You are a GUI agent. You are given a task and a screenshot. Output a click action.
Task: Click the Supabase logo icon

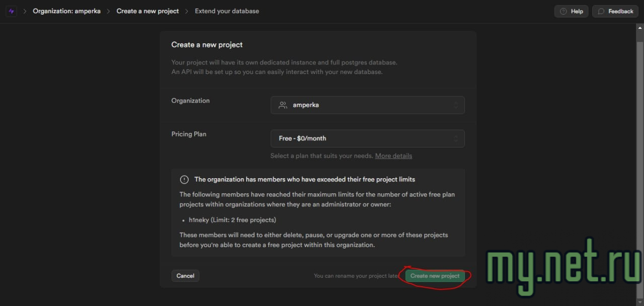click(x=12, y=11)
